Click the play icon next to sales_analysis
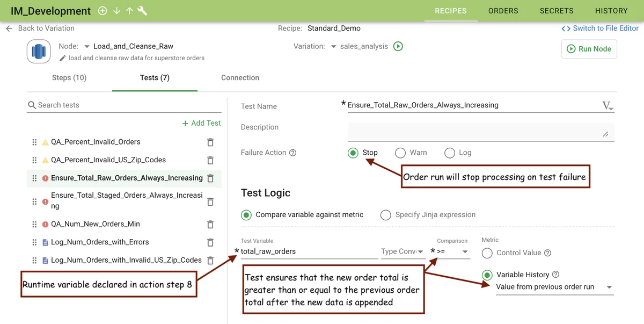Image resolution: width=644 pixels, height=324 pixels. tap(398, 46)
